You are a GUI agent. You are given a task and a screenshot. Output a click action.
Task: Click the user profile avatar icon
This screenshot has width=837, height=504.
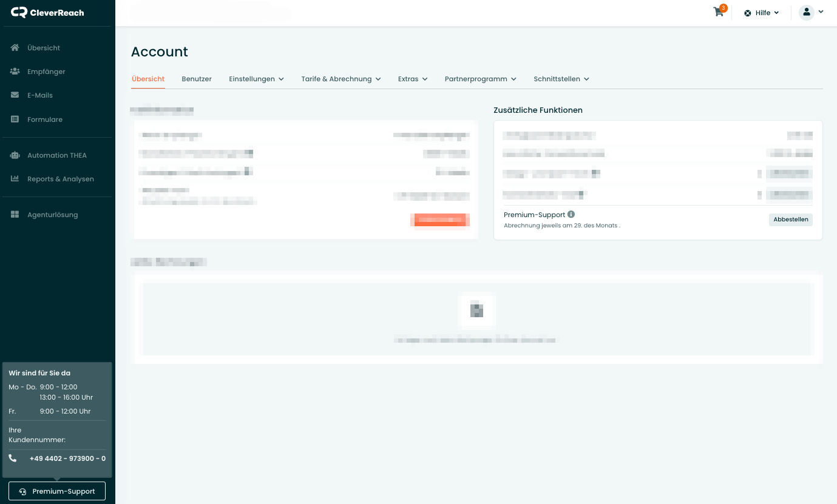tap(806, 12)
